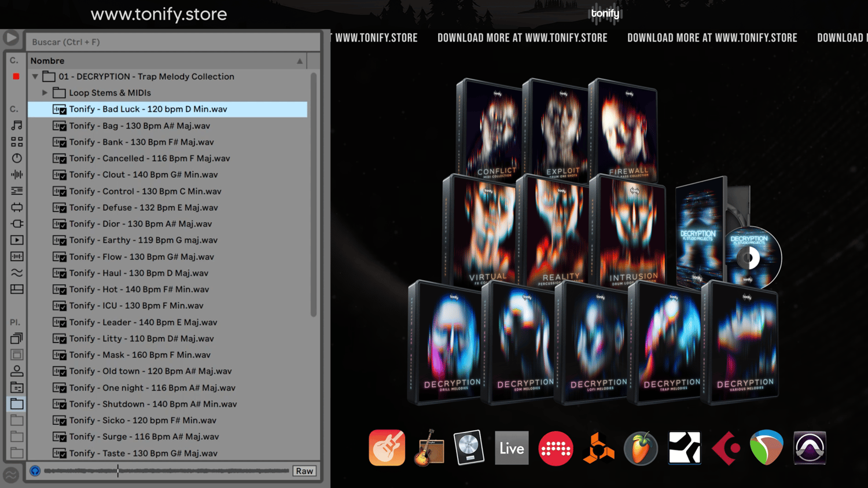Image resolution: width=868 pixels, height=488 pixels.
Task: Select the 'Loop Stems & MIDIs' folder row
Action: 167,93
